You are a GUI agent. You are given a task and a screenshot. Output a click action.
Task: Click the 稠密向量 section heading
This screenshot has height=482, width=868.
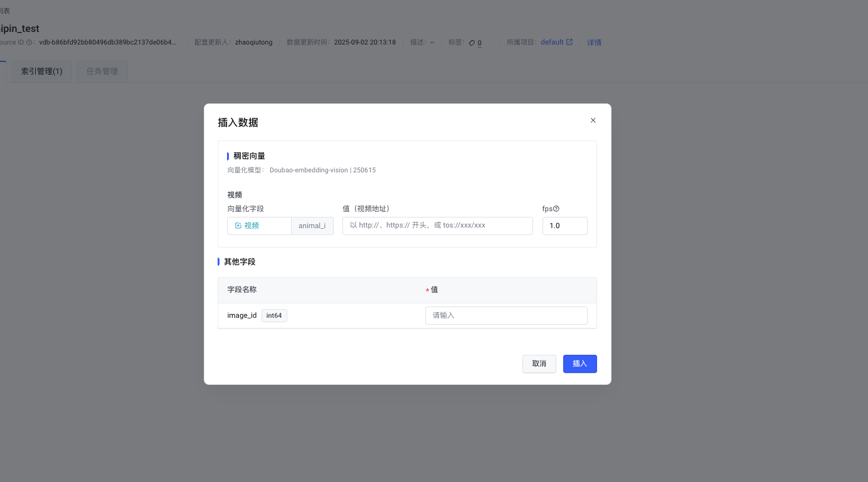click(x=250, y=155)
